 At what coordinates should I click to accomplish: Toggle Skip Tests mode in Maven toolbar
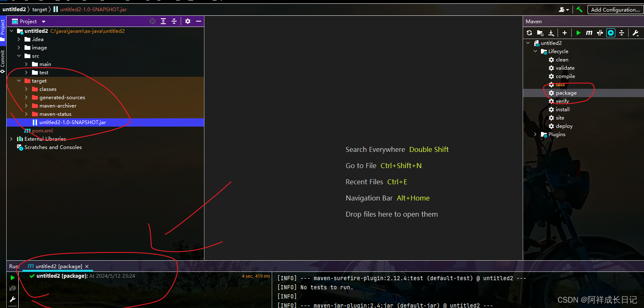point(611,33)
